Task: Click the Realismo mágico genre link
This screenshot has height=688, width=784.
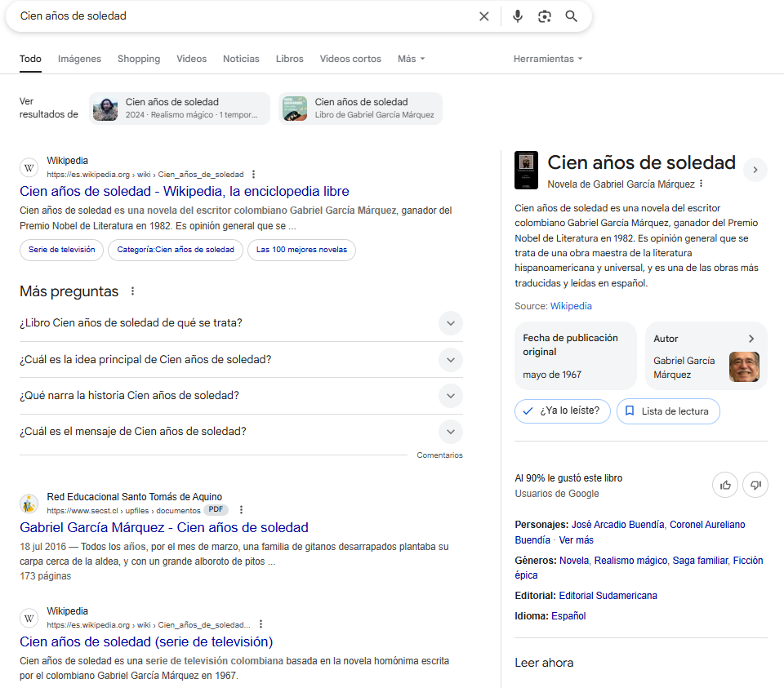Action: click(632, 561)
